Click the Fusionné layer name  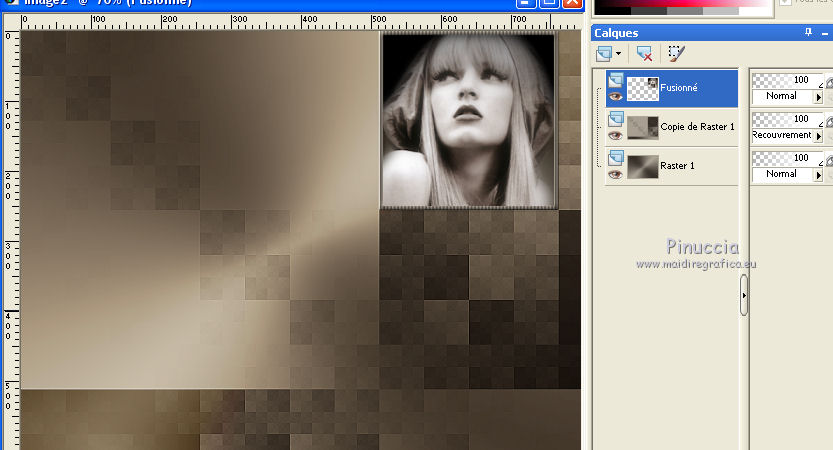pos(678,88)
